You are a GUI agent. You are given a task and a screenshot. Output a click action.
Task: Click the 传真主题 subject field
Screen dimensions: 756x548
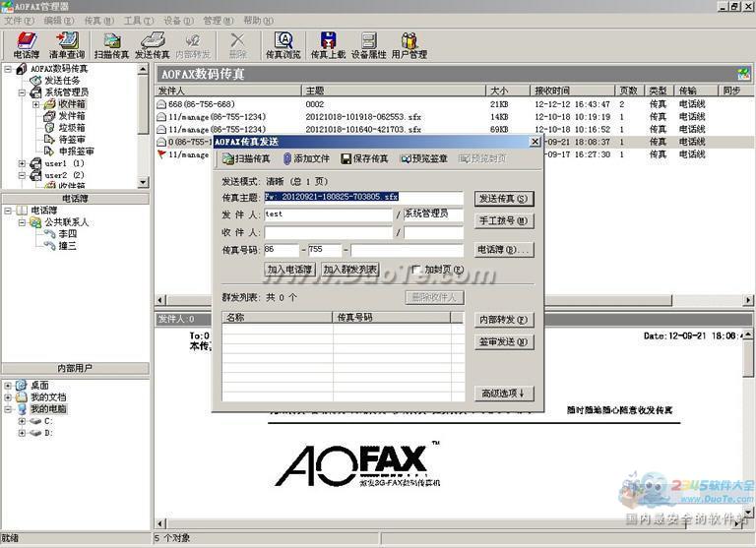pos(363,197)
